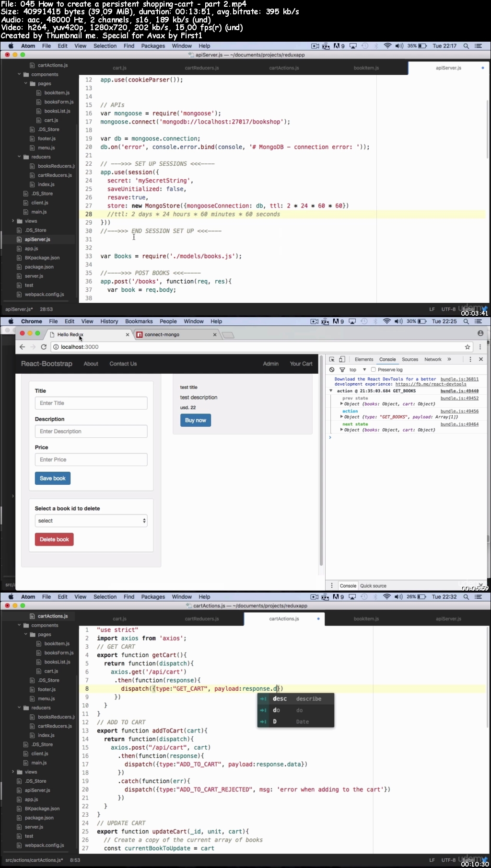Open DevTools customize three-dot menu

pyautogui.click(x=470, y=359)
